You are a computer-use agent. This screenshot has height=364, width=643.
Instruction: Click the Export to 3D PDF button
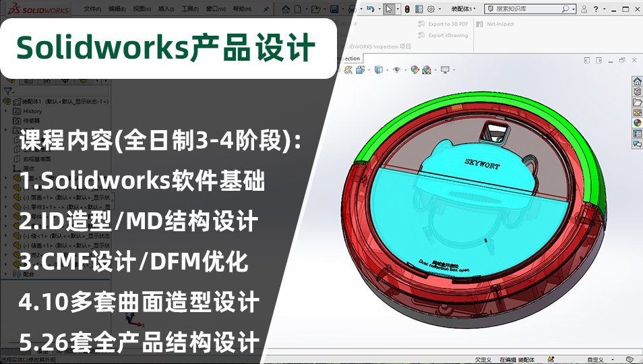(x=443, y=24)
